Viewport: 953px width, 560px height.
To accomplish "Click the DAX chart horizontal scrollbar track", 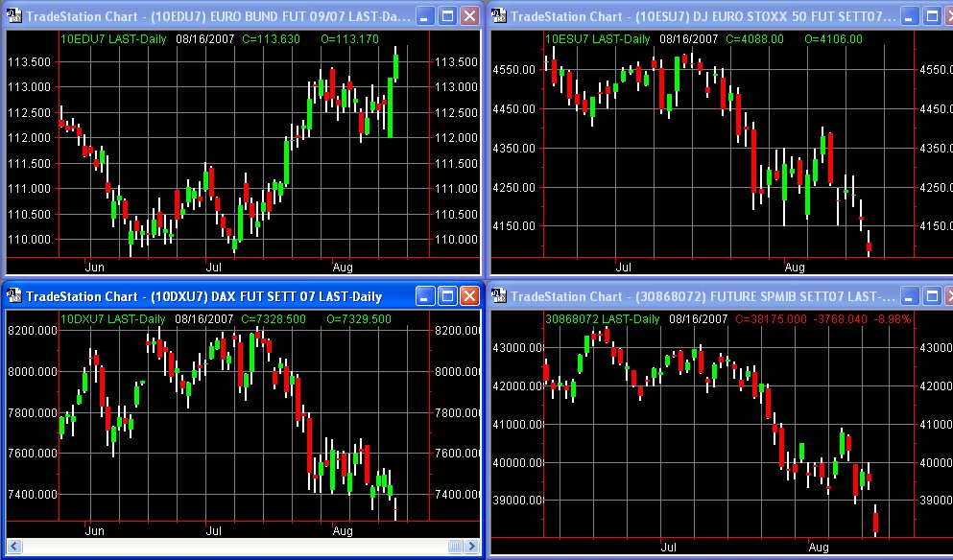I will click(240, 547).
